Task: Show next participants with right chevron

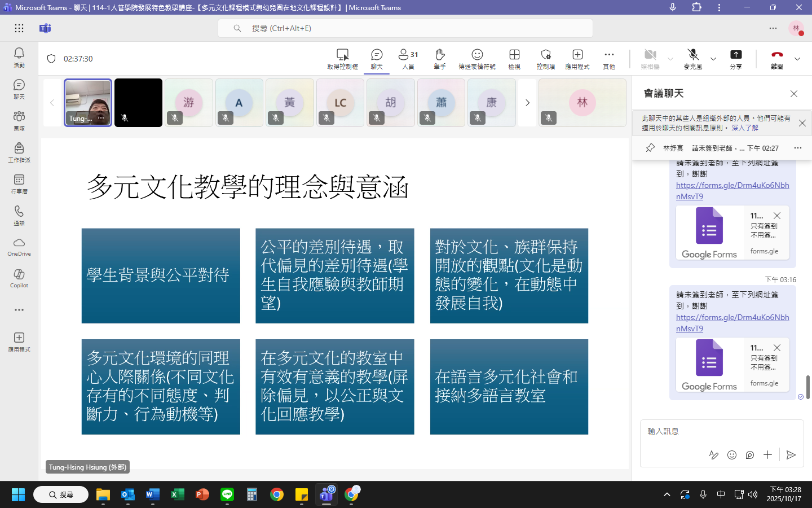Action: tap(527, 103)
